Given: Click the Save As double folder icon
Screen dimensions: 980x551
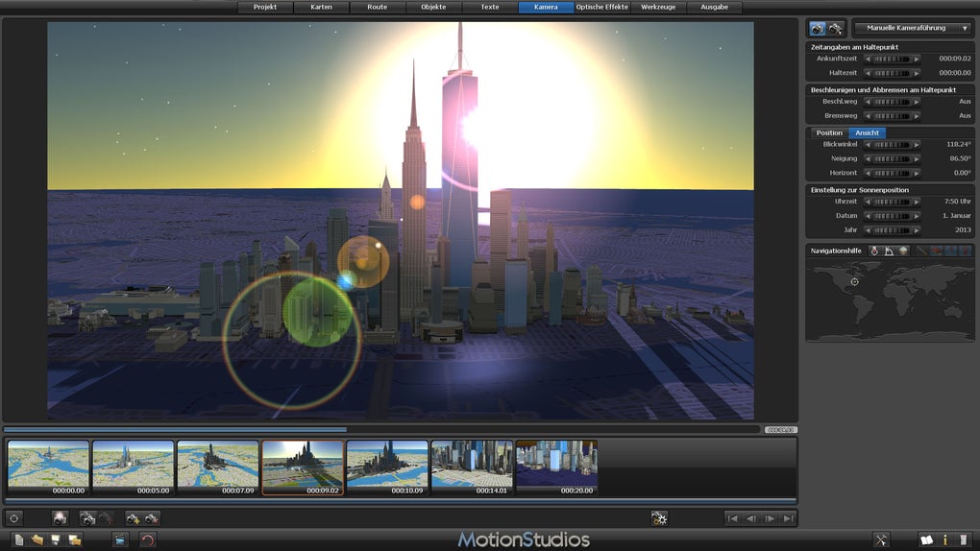Looking at the screenshot, I should point(74,539).
